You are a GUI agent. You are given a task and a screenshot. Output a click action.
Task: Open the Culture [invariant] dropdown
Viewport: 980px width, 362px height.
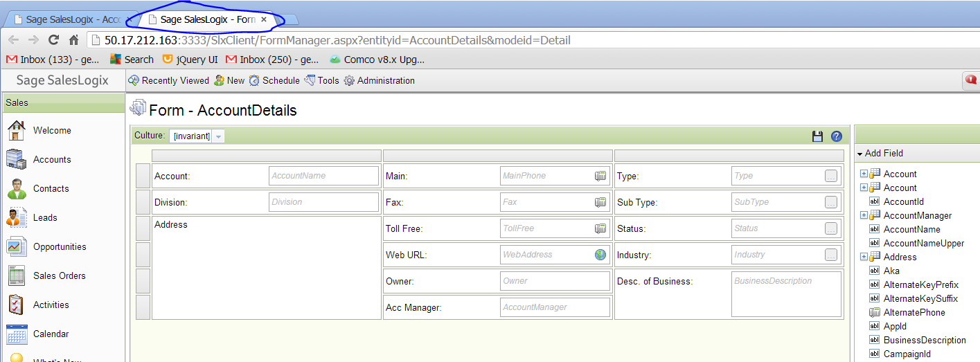[219, 136]
